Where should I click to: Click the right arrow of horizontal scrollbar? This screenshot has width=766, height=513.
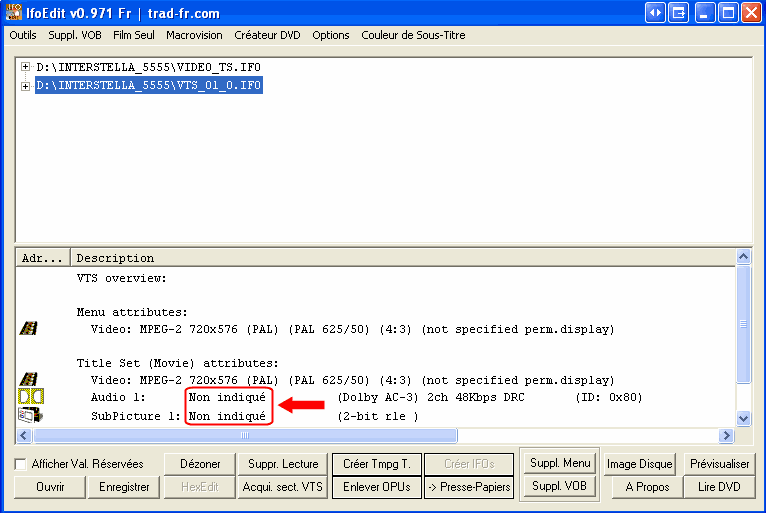click(x=727, y=436)
